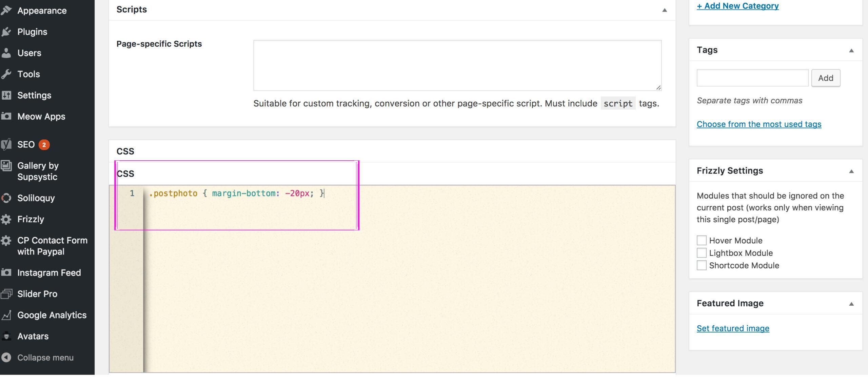Click the CSS metabox header title
The width and height of the screenshot is (868, 386).
coord(125,151)
